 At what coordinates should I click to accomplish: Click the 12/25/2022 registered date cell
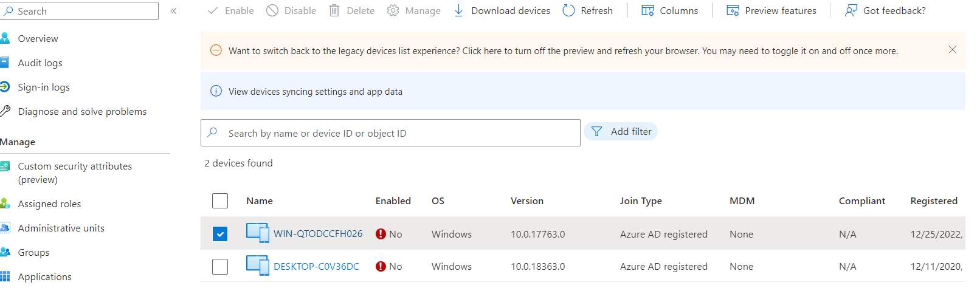(x=937, y=234)
